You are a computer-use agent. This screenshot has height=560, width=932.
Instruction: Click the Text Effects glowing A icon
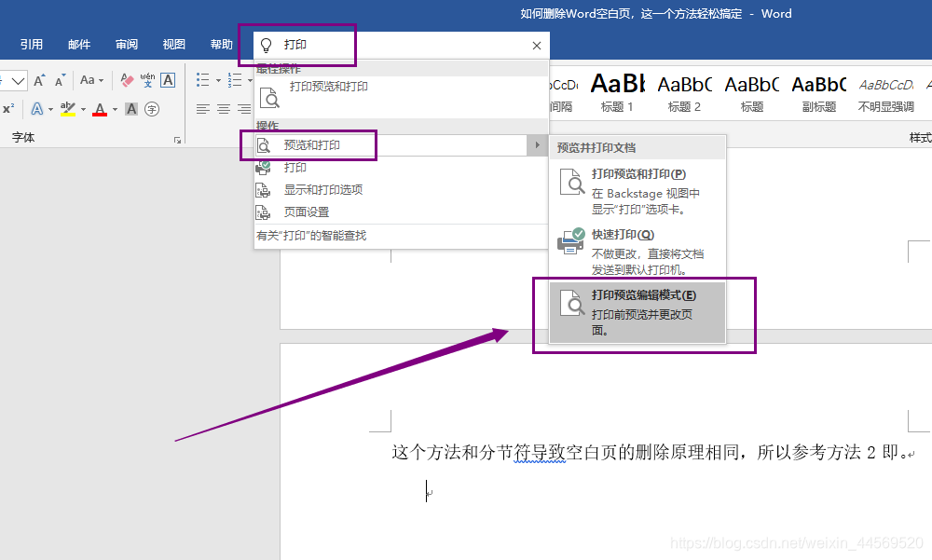38,109
